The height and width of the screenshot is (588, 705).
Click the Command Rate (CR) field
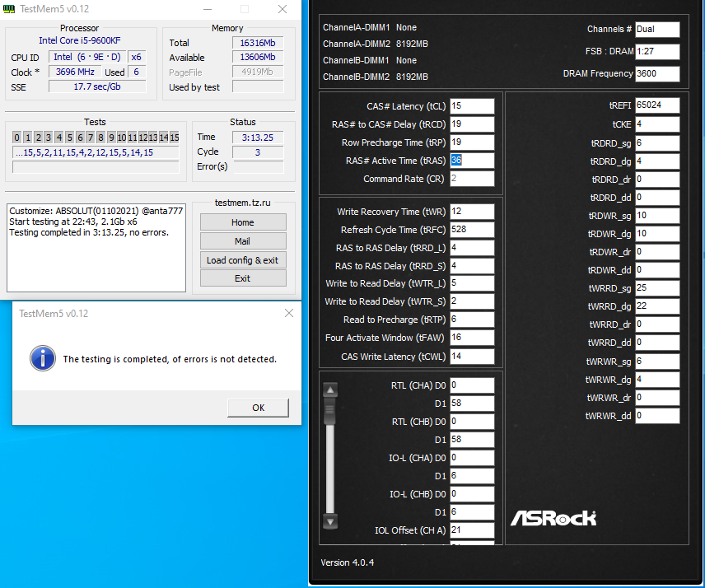coord(472,179)
